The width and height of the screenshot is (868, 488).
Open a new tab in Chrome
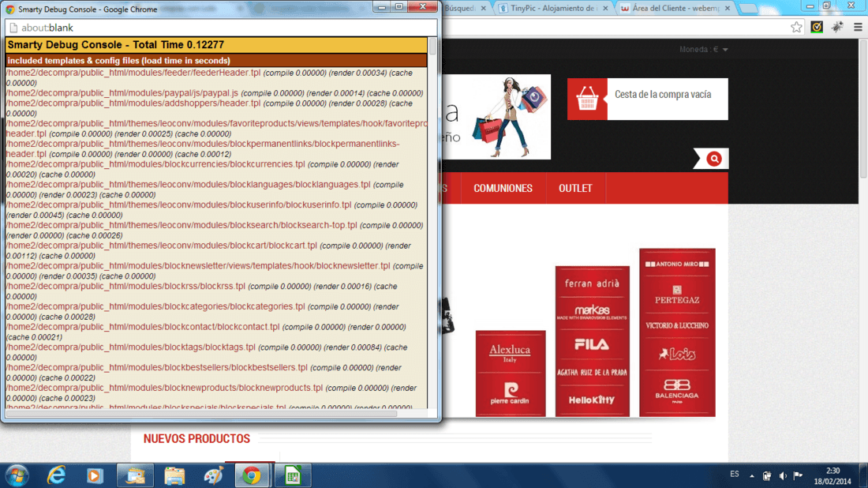(x=748, y=9)
